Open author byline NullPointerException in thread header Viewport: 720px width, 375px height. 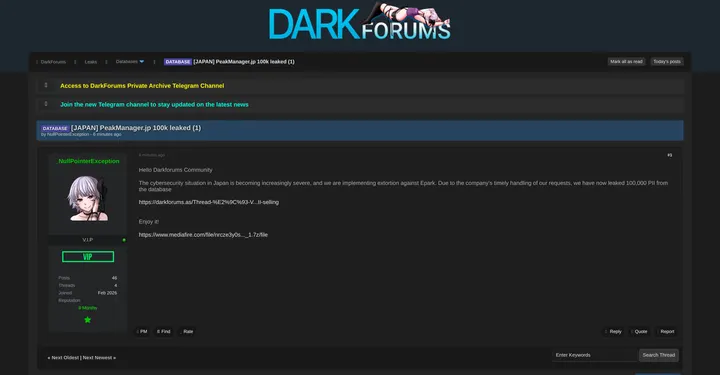point(68,134)
